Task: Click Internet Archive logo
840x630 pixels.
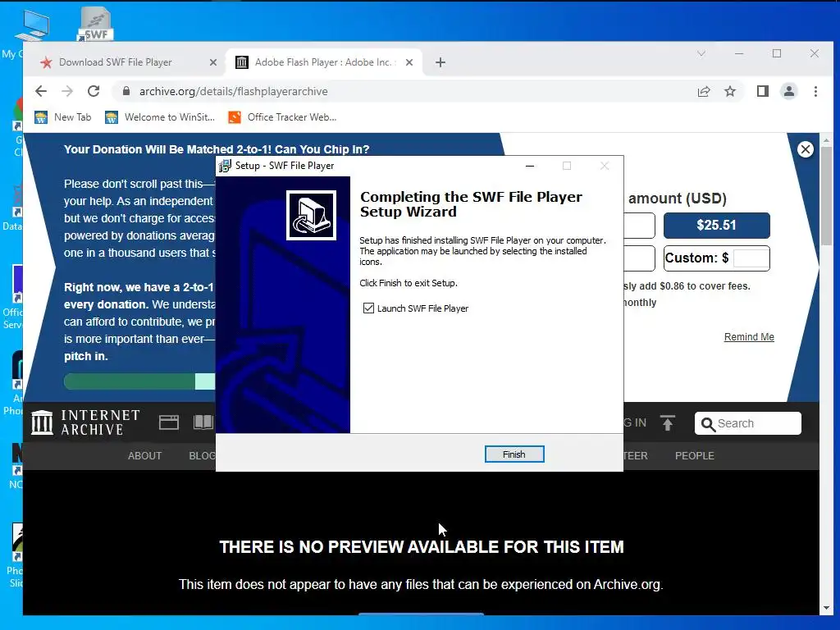Action: (85, 422)
